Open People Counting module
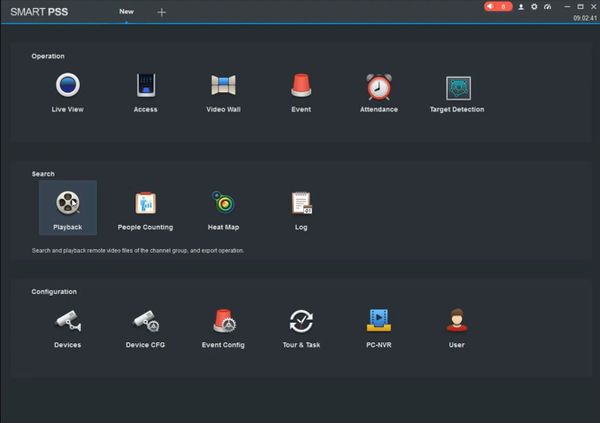This screenshot has width=600, height=423. pyautogui.click(x=145, y=210)
